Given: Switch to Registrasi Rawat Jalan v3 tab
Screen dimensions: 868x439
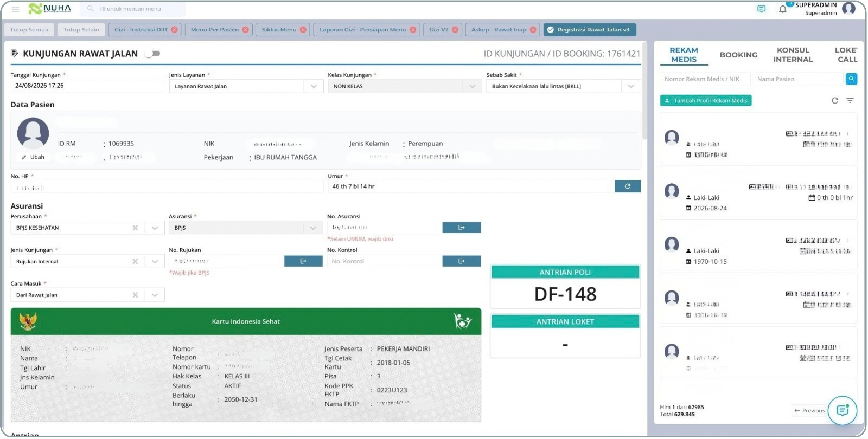Looking at the screenshot, I should coord(590,30).
